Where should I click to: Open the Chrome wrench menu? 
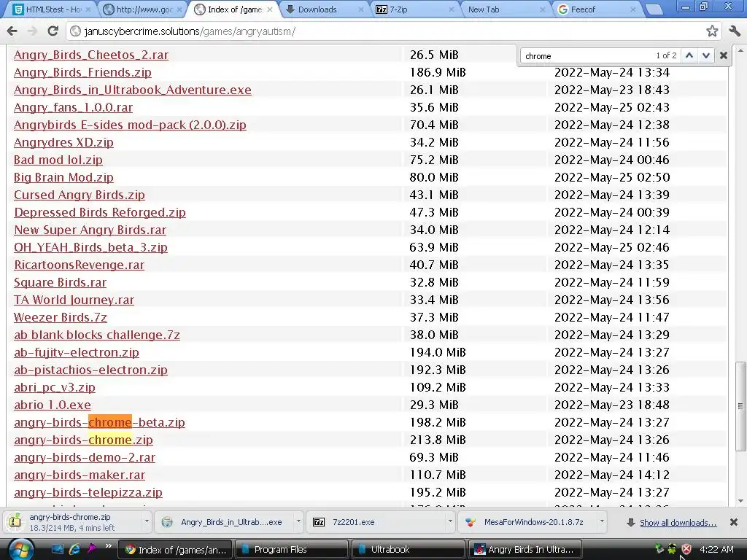pyautogui.click(x=735, y=31)
